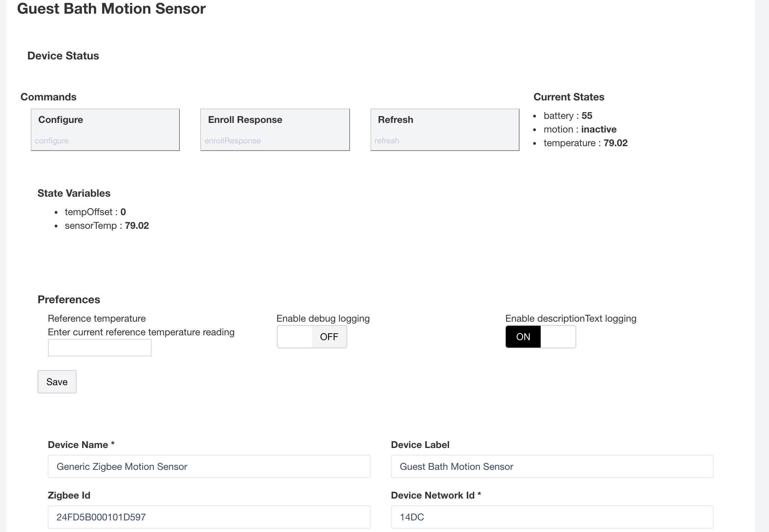Viewport: 769px width, 532px height.
Task: Click the Refresh command tile
Action: point(445,130)
